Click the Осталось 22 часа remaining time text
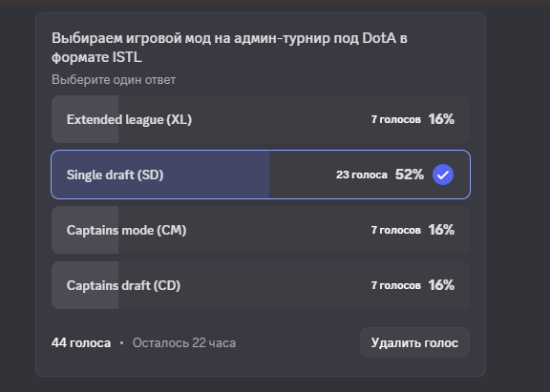This screenshot has height=392, width=550. (x=184, y=343)
